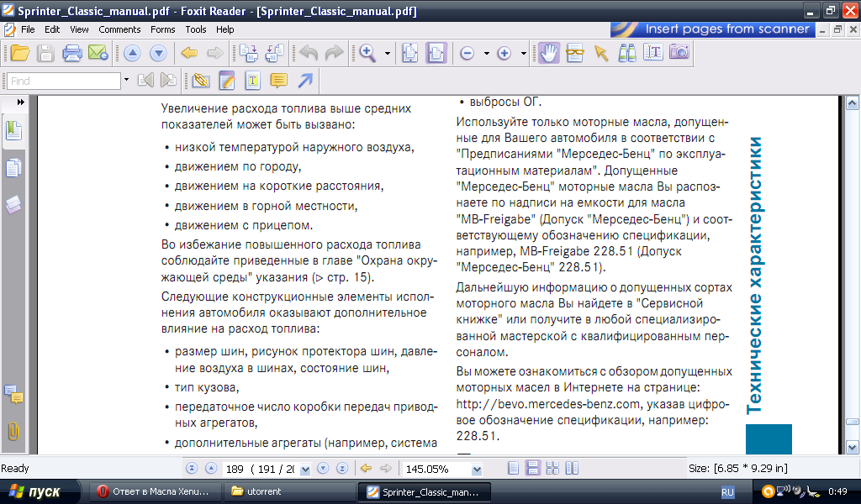Open the 145.05% zoom level dropdown

tap(476, 470)
